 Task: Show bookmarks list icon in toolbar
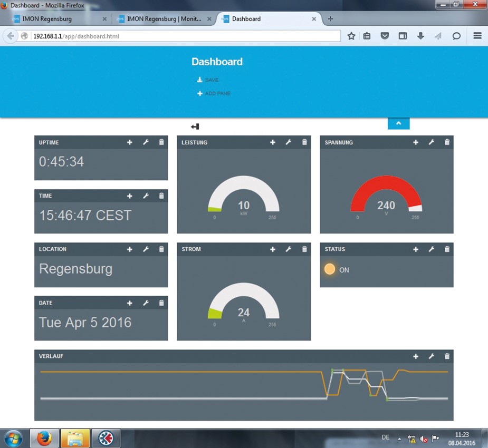click(x=367, y=36)
